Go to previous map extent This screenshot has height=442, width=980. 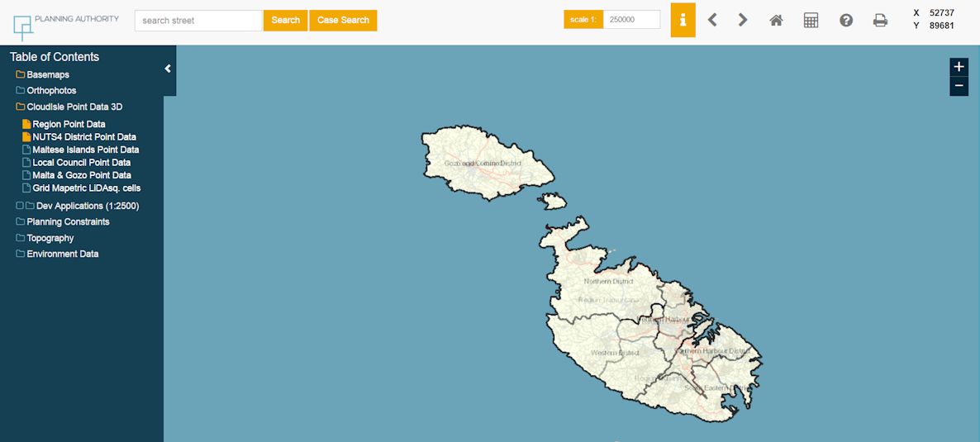pos(712,21)
